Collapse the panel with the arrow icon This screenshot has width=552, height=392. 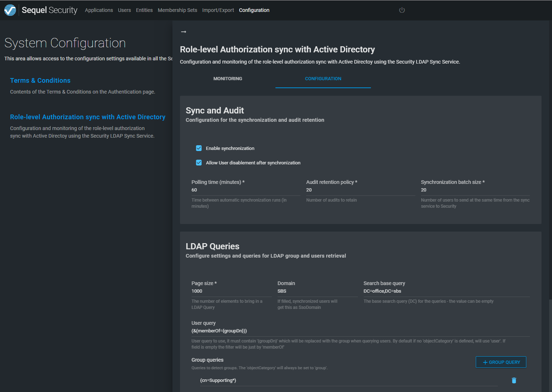[x=184, y=32]
